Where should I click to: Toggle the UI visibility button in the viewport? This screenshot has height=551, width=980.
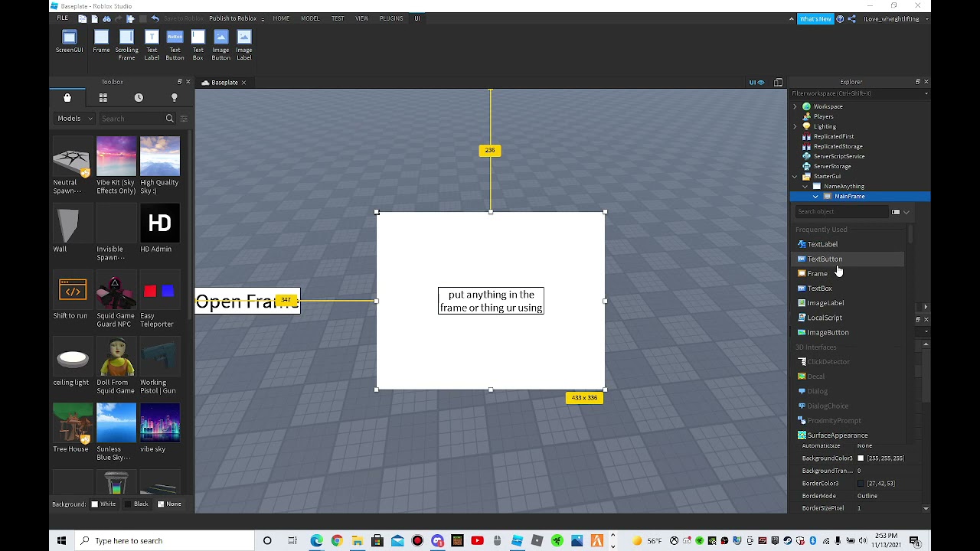(x=756, y=83)
